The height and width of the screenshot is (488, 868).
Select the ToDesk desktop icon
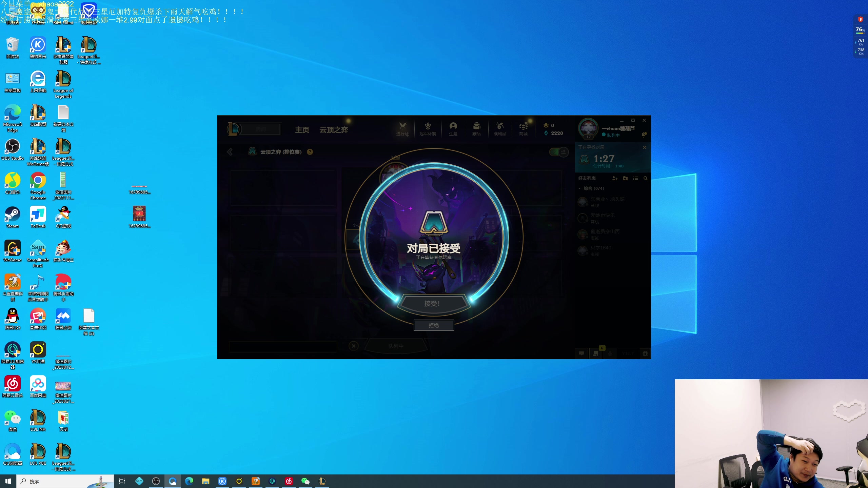point(38,217)
